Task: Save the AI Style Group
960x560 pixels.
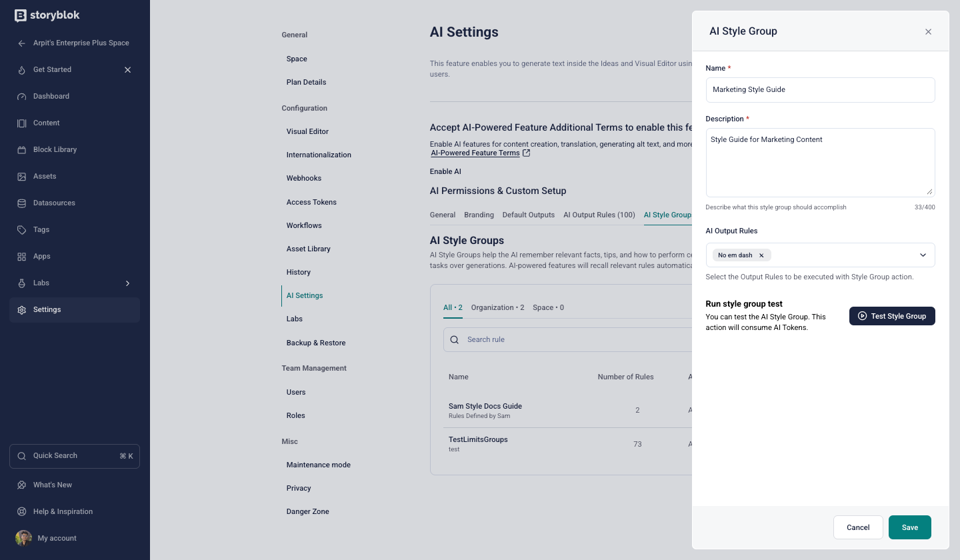Action: click(909, 527)
